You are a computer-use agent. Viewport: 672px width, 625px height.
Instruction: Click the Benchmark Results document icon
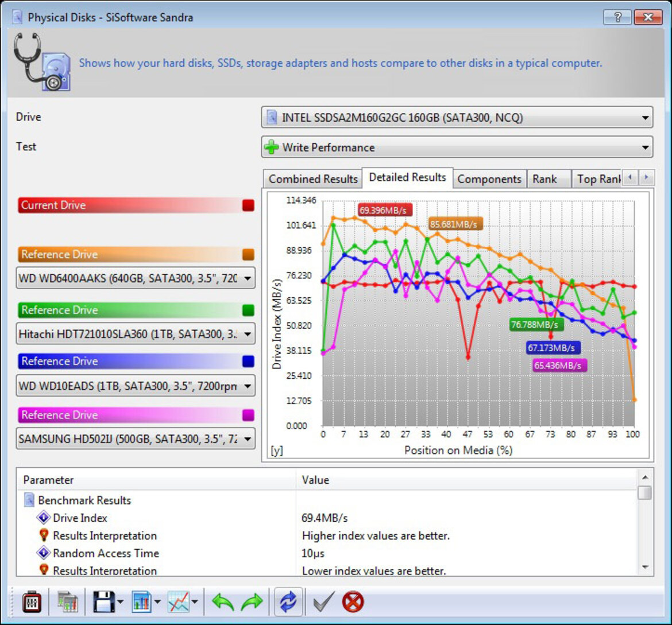click(x=29, y=499)
